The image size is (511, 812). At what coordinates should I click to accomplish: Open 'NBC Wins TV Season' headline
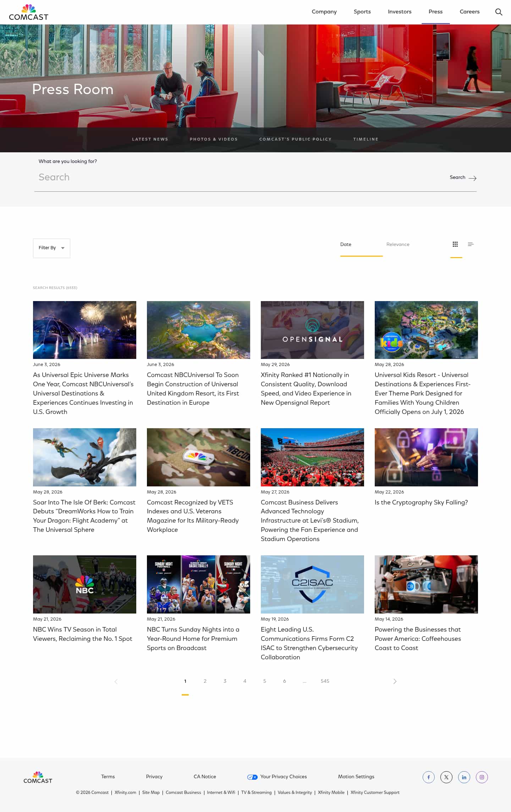coord(83,634)
